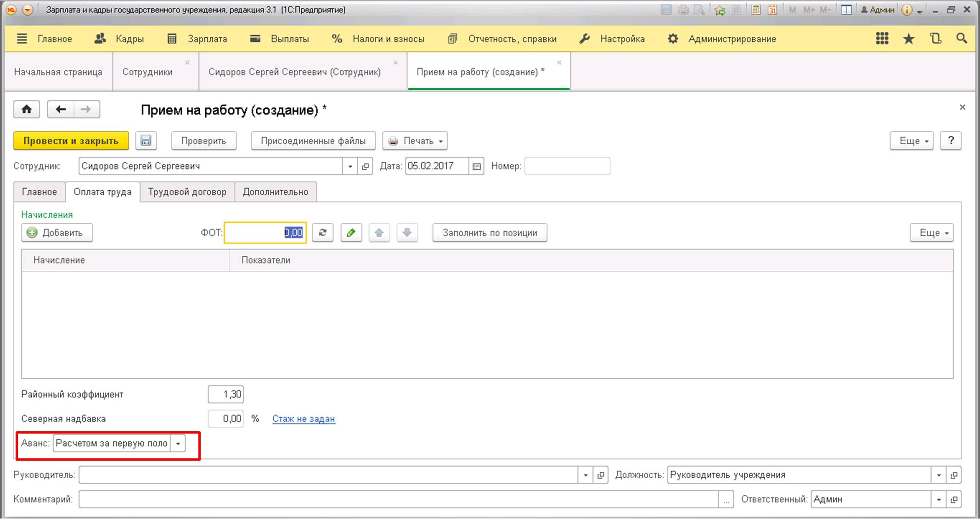Click Провести и закрыть

point(71,141)
